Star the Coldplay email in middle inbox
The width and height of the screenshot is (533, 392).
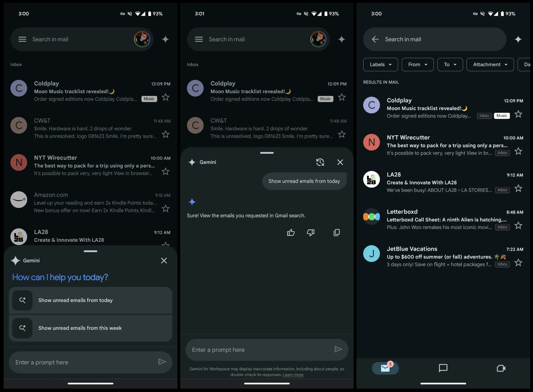(342, 97)
